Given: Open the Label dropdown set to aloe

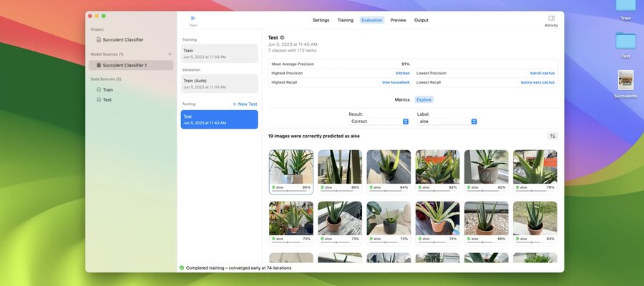Looking at the screenshot, I should pos(447,122).
